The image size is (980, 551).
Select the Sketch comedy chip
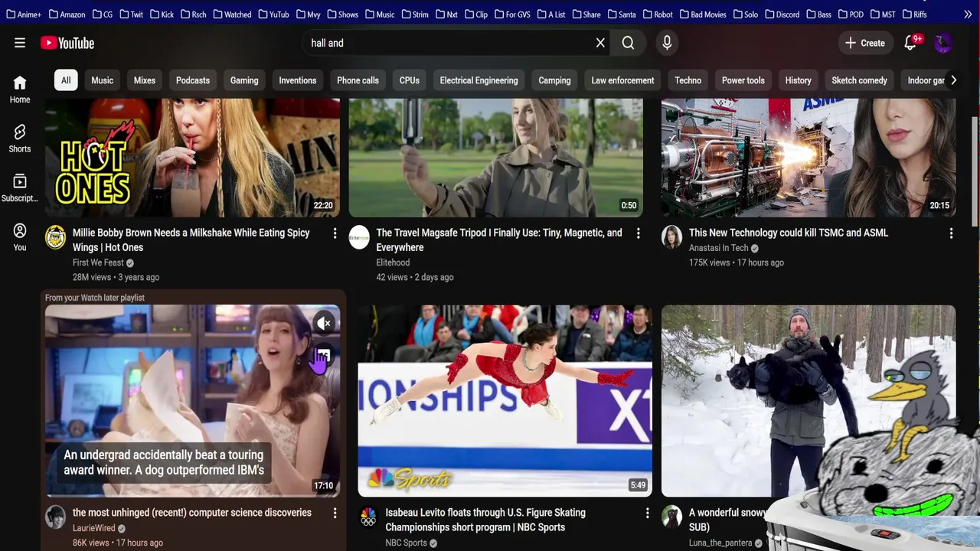click(x=859, y=80)
